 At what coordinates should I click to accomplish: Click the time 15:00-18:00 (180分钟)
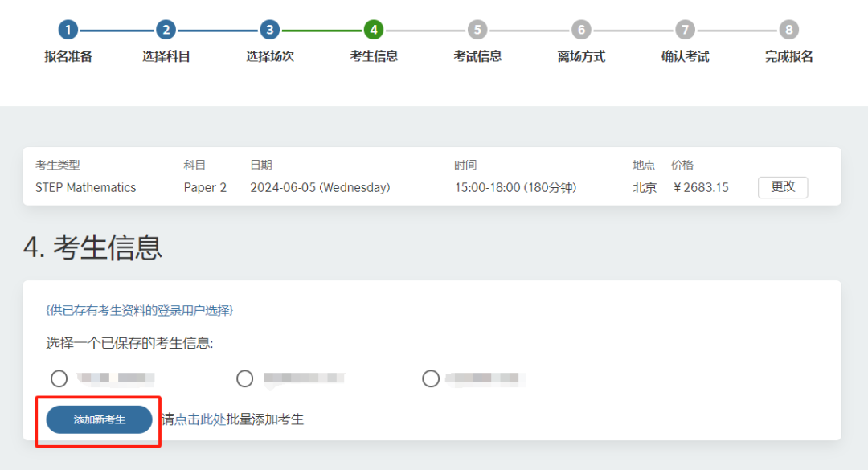[x=515, y=188]
